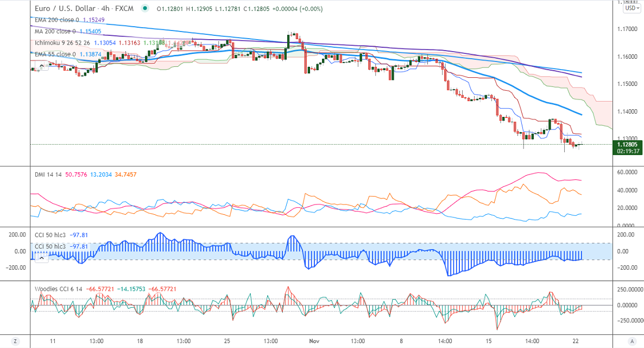
Task: Click the 8 date axis label
Action: [x=401, y=341]
